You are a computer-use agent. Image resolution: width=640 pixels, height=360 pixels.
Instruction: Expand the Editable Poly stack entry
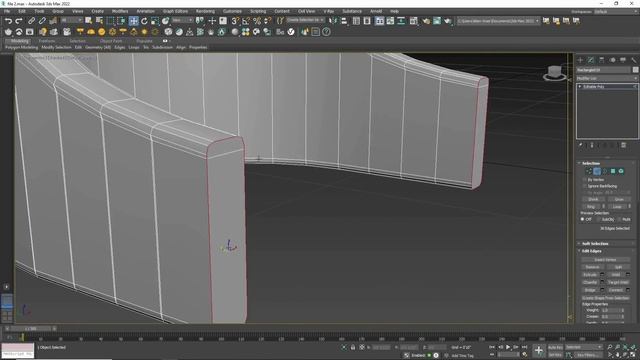[x=580, y=87]
